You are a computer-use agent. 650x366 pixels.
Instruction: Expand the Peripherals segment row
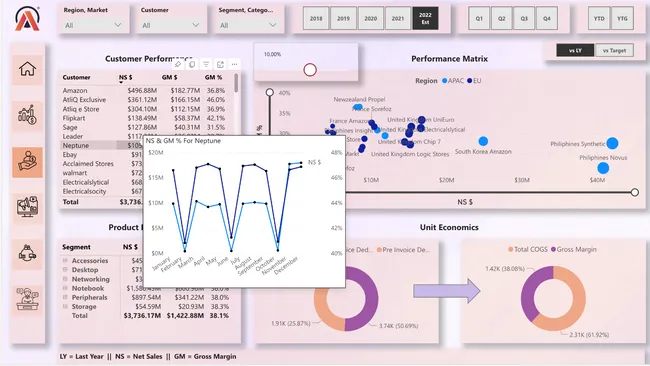pyautogui.click(x=65, y=297)
